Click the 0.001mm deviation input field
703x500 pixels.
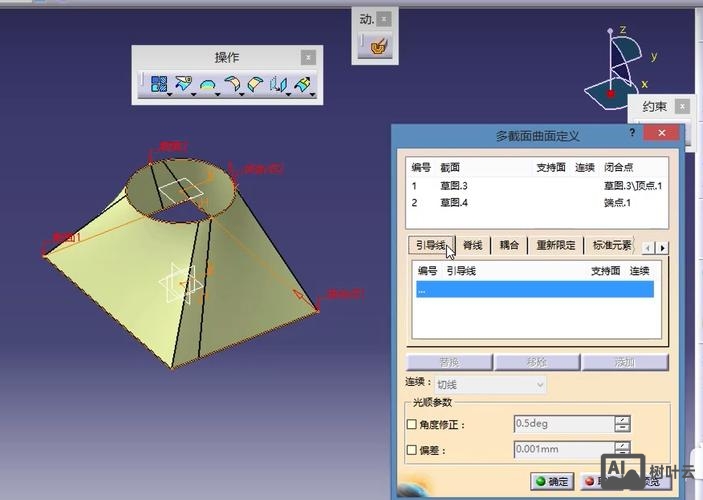564,449
